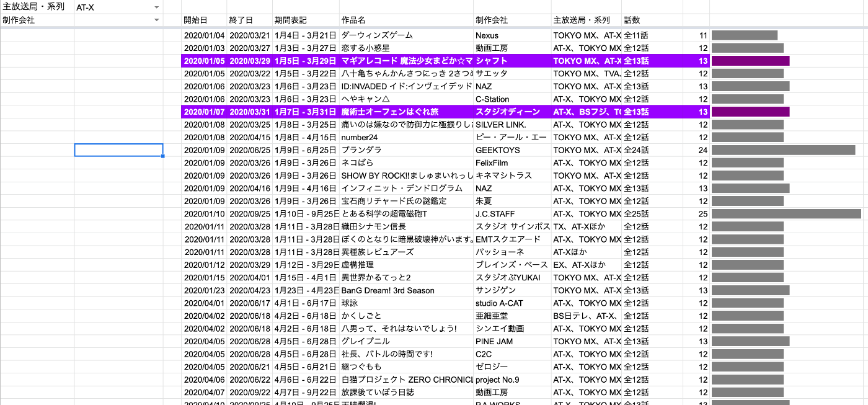
Task: Select the EMTスクエアード studio cell
Action: tap(512, 239)
